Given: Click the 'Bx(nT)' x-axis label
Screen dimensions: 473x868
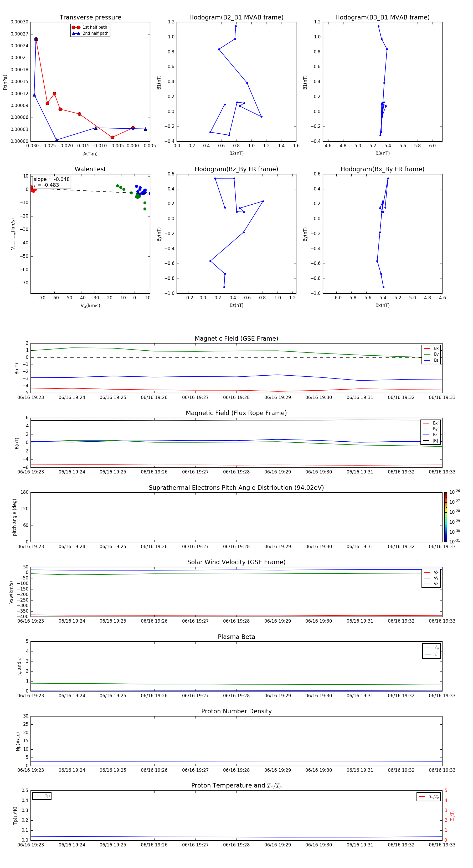Looking at the screenshot, I should click(x=382, y=305).
